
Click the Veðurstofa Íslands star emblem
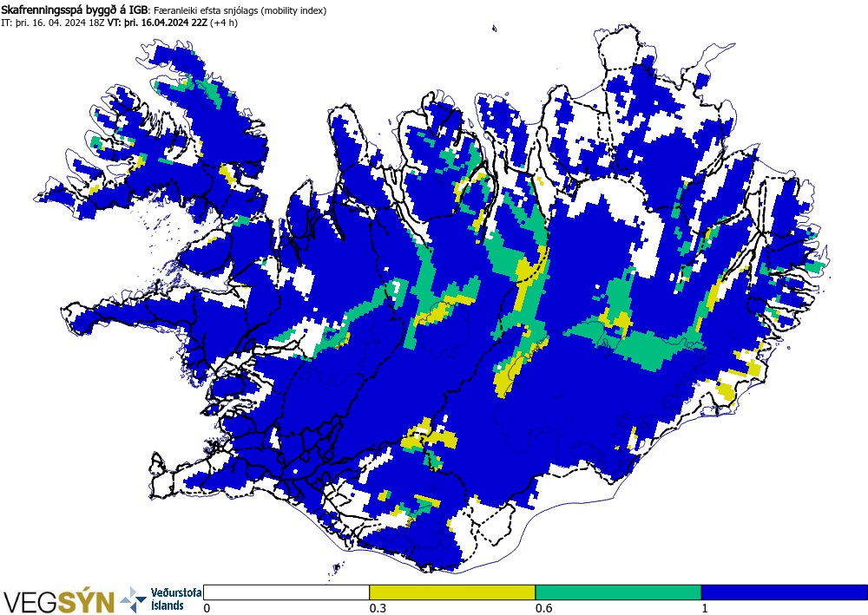click(x=134, y=600)
